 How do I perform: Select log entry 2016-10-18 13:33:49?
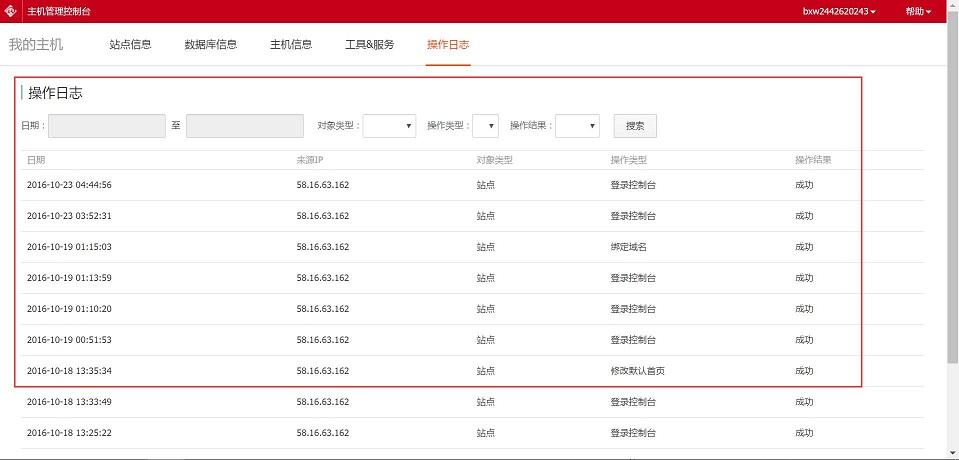[472, 402]
